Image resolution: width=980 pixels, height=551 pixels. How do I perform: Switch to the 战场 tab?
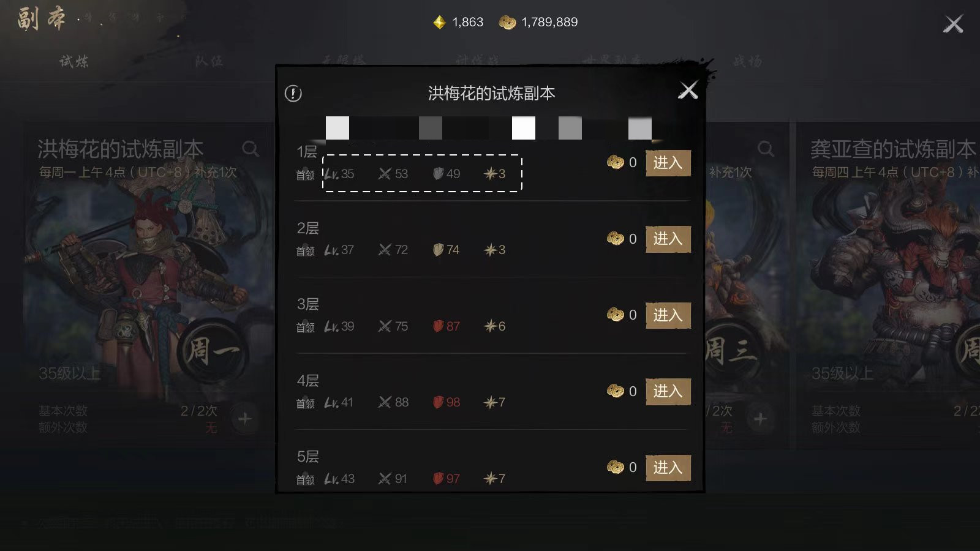point(748,61)
